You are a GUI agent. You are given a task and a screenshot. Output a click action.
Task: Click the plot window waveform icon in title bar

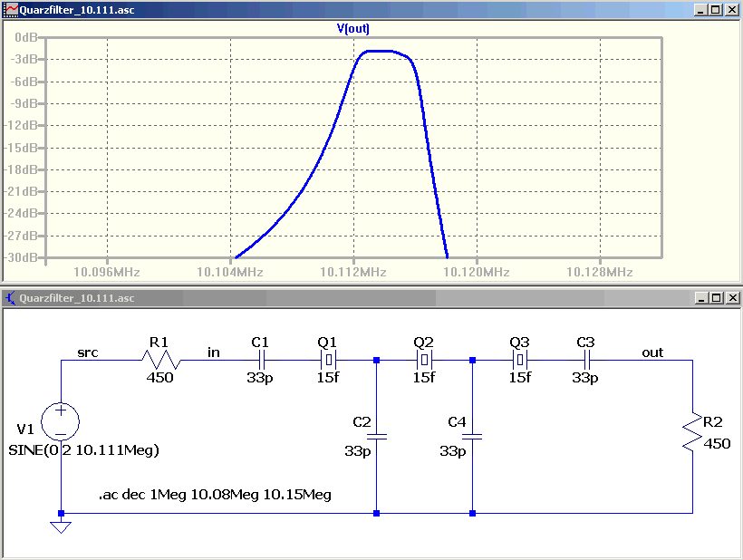pos(11,10)
